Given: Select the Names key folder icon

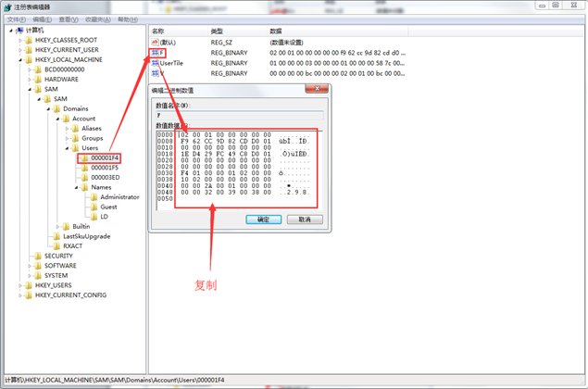Looking at the screenshot, I should pyautogui.click(x=85, y=187).
